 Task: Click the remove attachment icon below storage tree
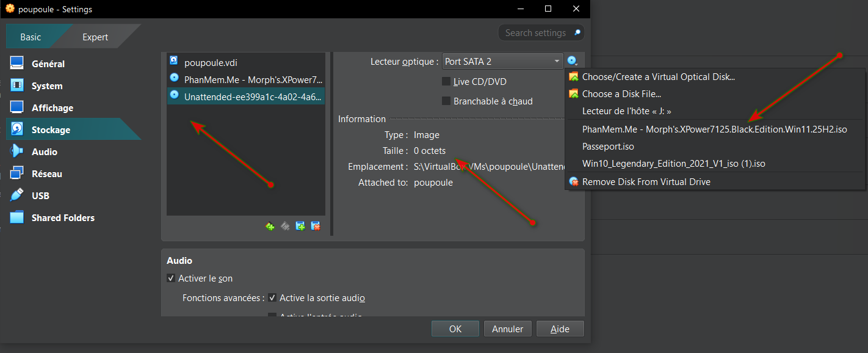[316, 226]
